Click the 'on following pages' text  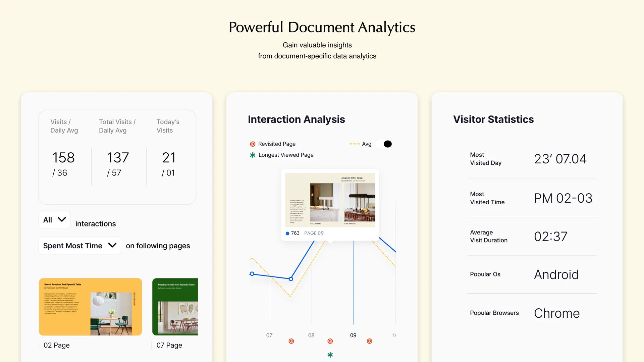tap(158, 246)
